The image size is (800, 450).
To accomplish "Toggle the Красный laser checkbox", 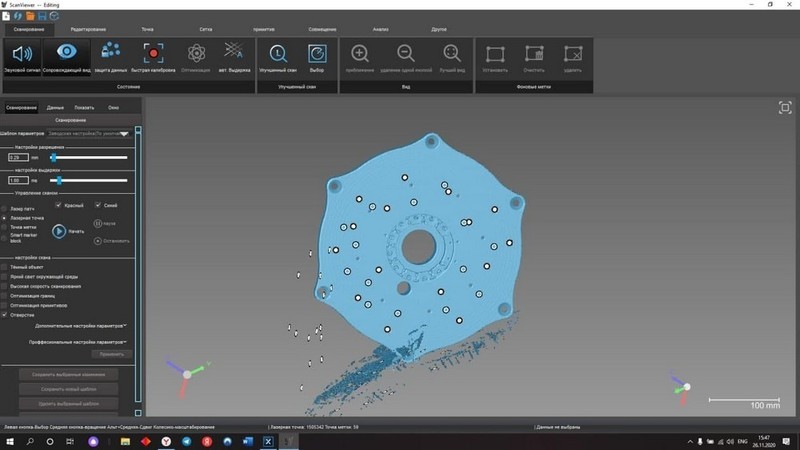I will coord(58,205).
